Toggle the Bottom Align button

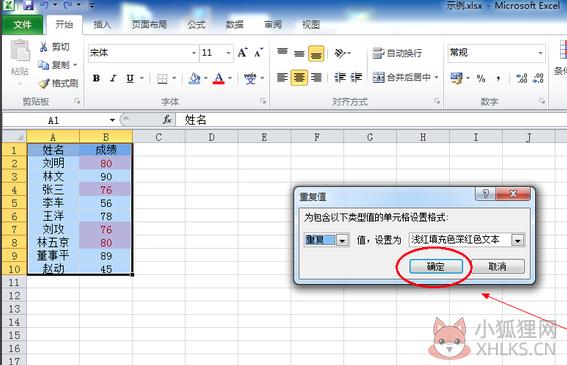tap(316, 54)
